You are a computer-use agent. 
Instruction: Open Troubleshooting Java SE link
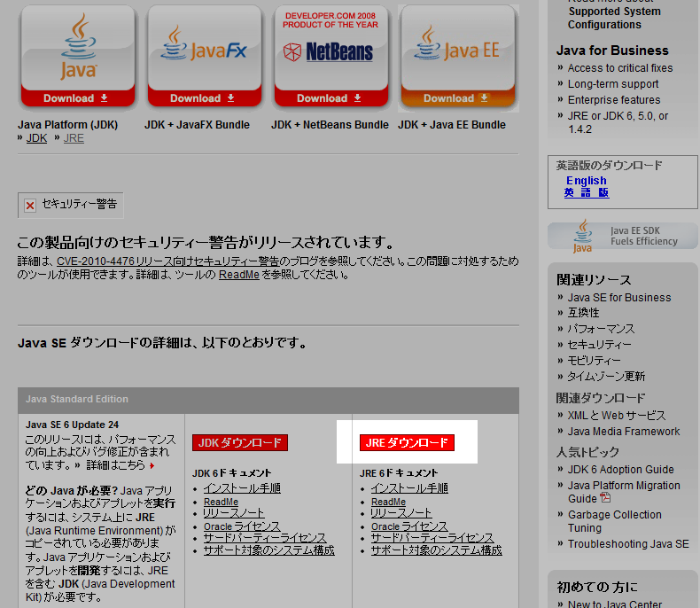628,543
